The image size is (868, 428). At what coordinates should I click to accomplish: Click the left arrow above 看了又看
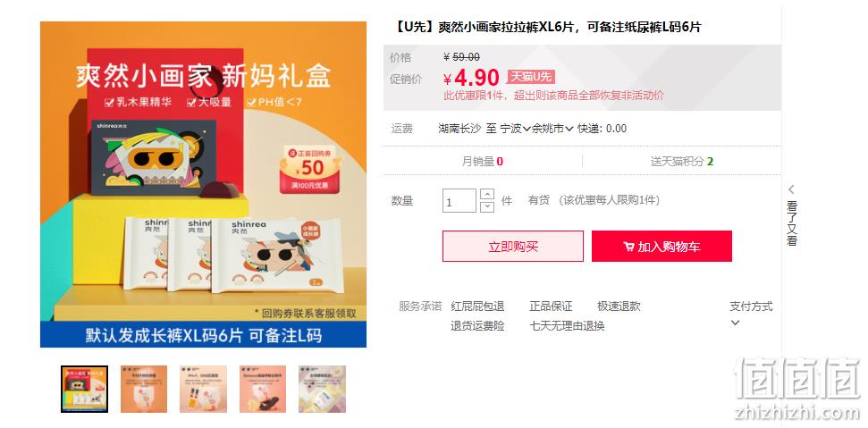(792, 189)
